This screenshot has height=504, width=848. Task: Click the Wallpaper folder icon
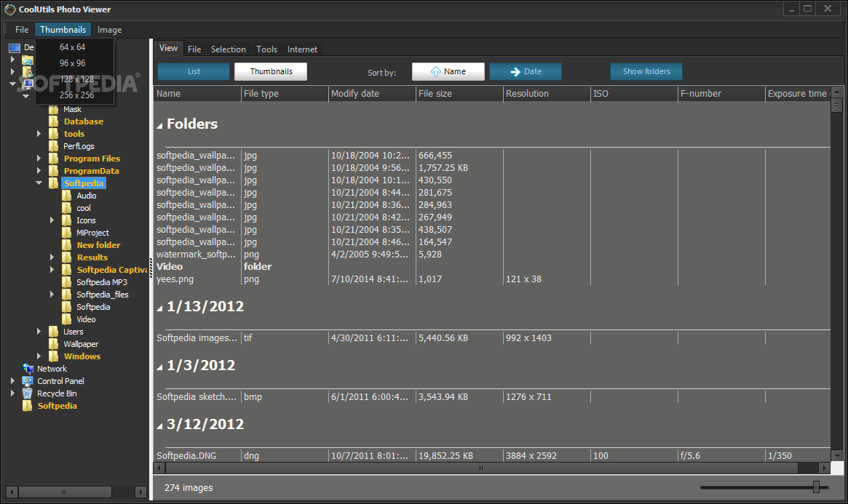(54, 344)
